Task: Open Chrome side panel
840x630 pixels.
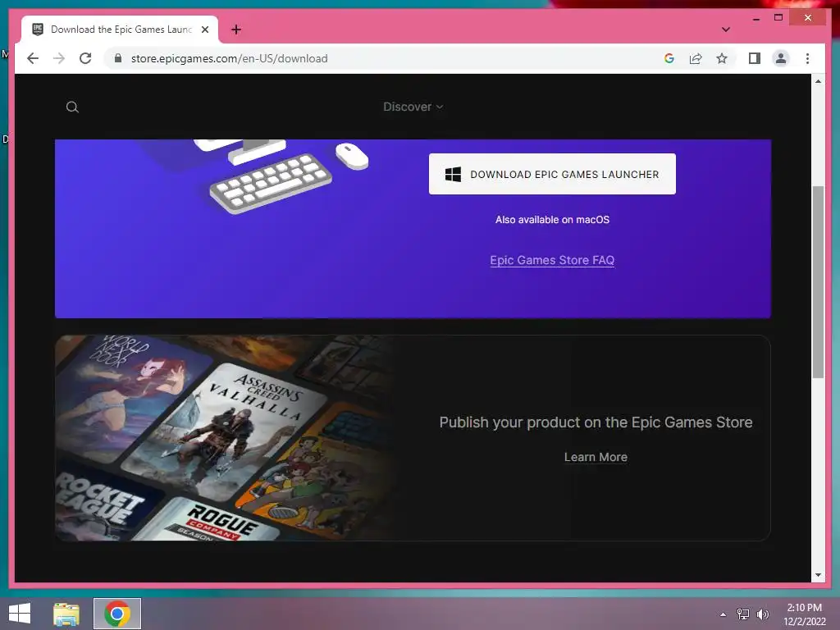Action: click(x=755, y=58)
